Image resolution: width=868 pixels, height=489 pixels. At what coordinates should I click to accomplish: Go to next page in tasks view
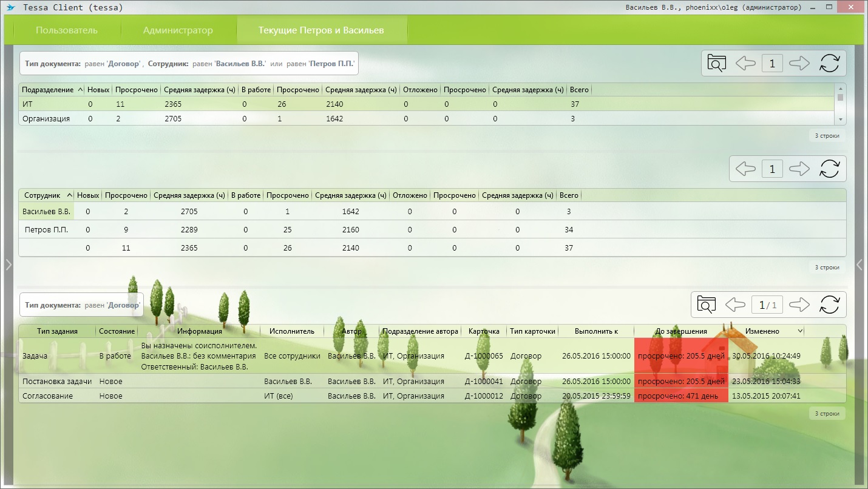click(799, 305)
